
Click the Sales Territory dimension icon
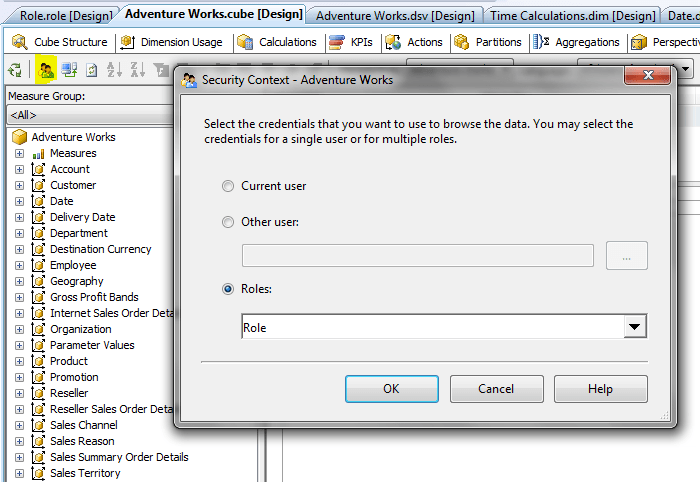38,474
